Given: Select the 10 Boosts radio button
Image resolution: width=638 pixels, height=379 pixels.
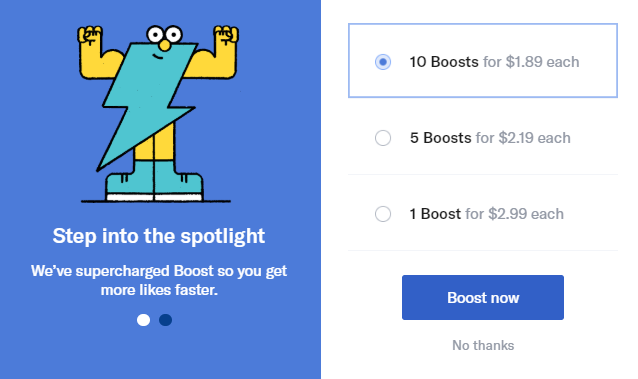Looking at the screenshot, I should point(383,62).
